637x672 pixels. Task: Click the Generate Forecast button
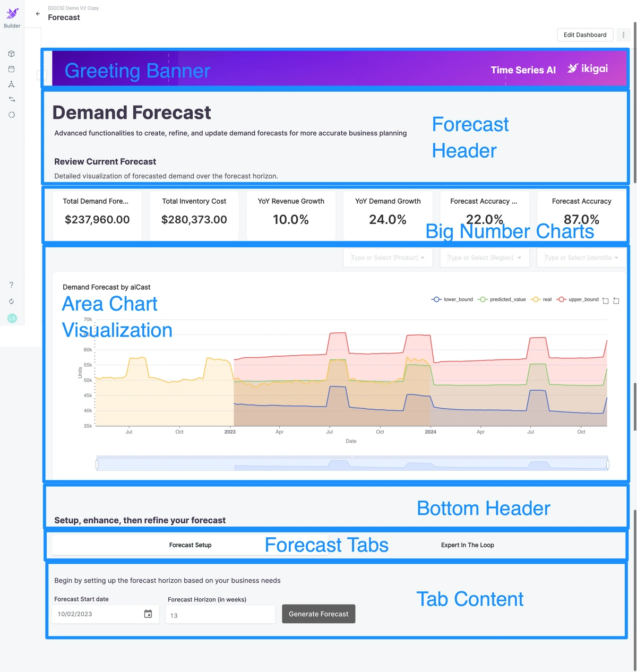pyautogui.click(x=318, y=614)
